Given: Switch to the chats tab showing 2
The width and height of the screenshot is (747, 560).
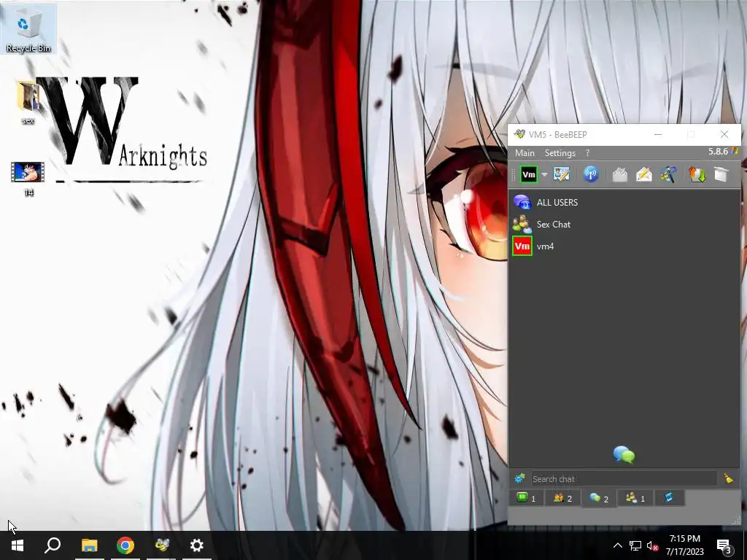Looking at the screenshot, I should tap(599, 499).
